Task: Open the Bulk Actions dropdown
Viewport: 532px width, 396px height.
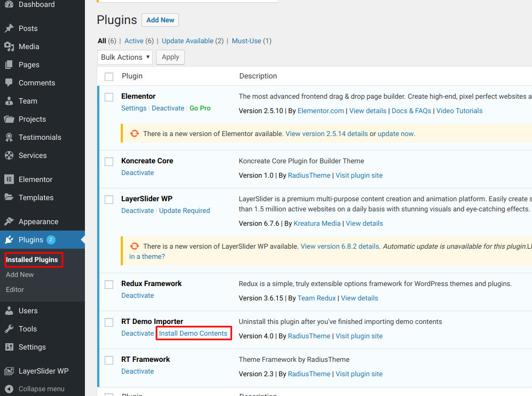Action: coord(125,57)
